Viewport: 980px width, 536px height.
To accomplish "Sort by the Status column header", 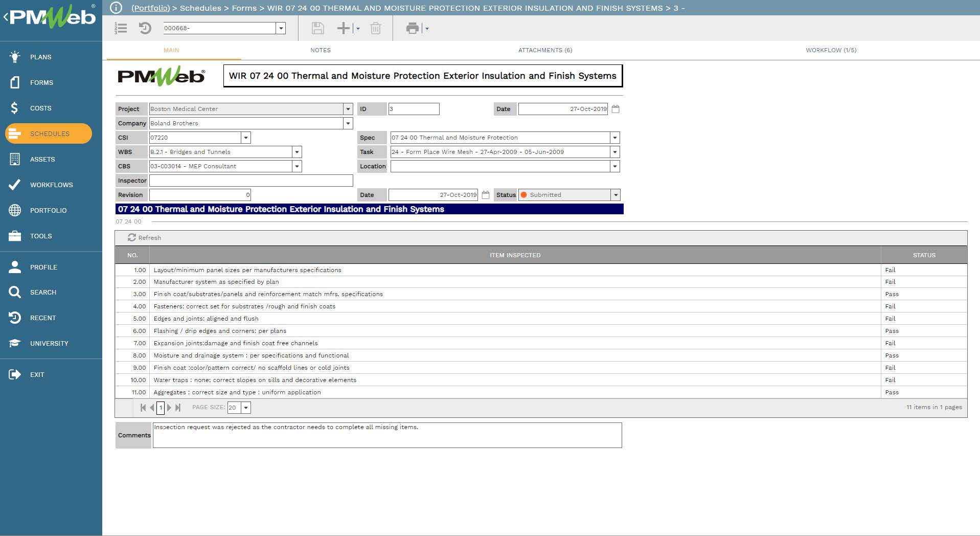I will coord(924,255).
